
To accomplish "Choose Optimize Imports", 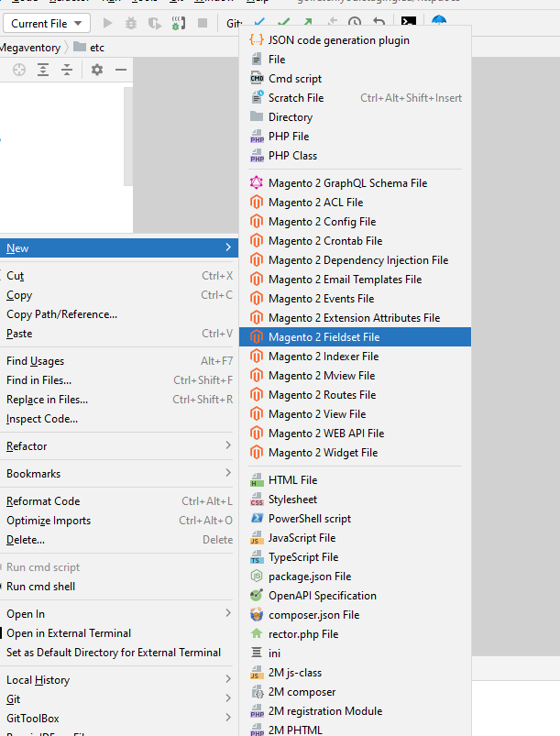I will coord(119,521).
